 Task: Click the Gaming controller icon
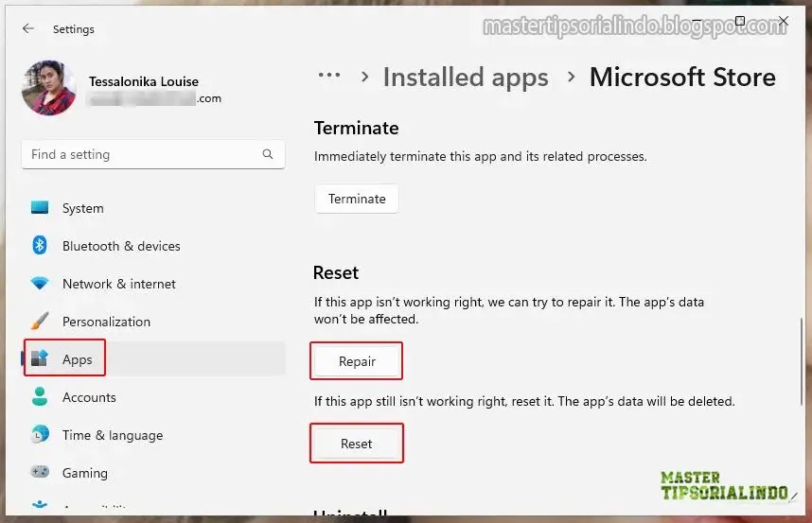click(x=40, y=472)
